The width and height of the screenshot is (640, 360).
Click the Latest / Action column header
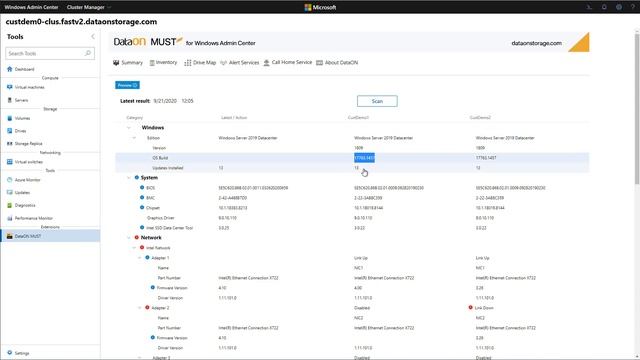(x=234, y=118)
